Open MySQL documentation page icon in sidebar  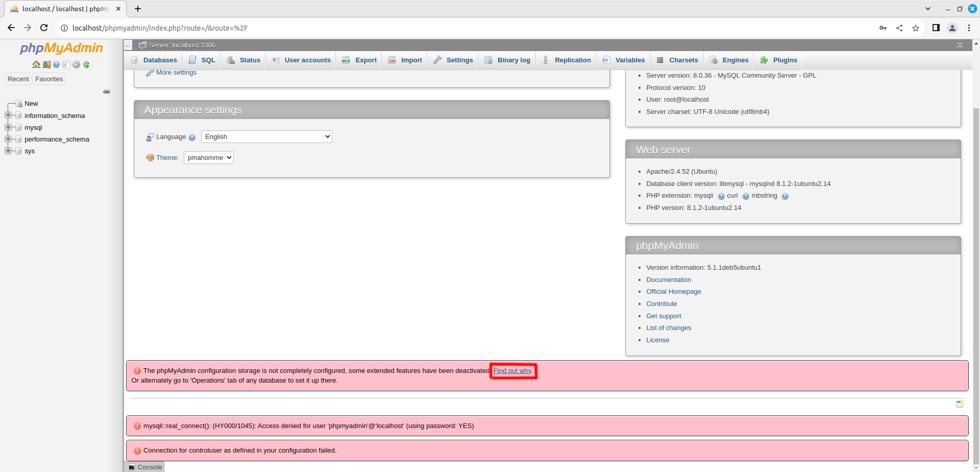click(66, 64)
